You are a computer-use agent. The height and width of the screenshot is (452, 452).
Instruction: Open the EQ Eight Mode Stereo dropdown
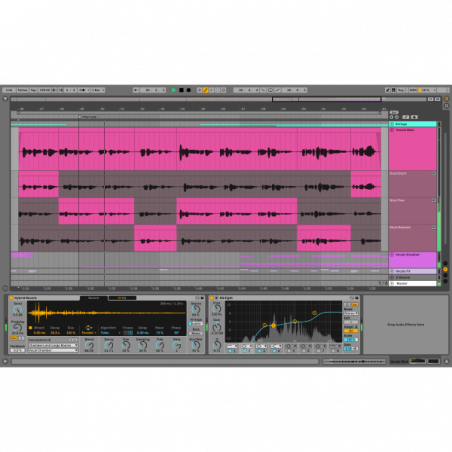(x=351, y=313)
